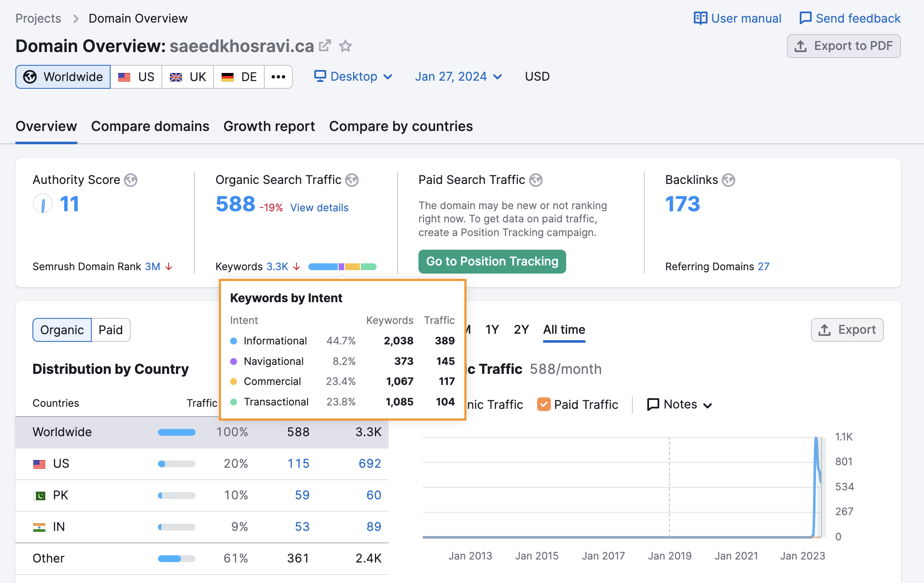This screenshot has height=583, width=924.
Task: Click the keywords intent color bar
Action: [342, 267]
